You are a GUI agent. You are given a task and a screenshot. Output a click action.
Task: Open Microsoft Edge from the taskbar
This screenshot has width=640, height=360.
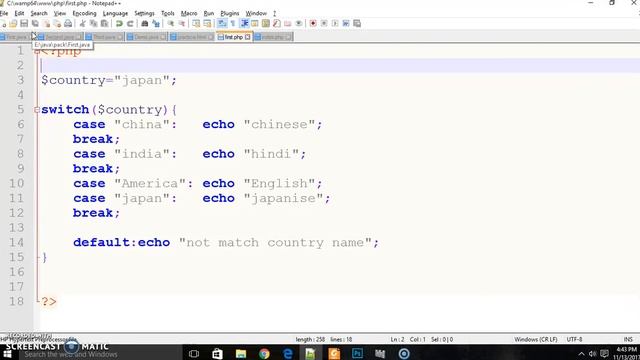[288, 353]
